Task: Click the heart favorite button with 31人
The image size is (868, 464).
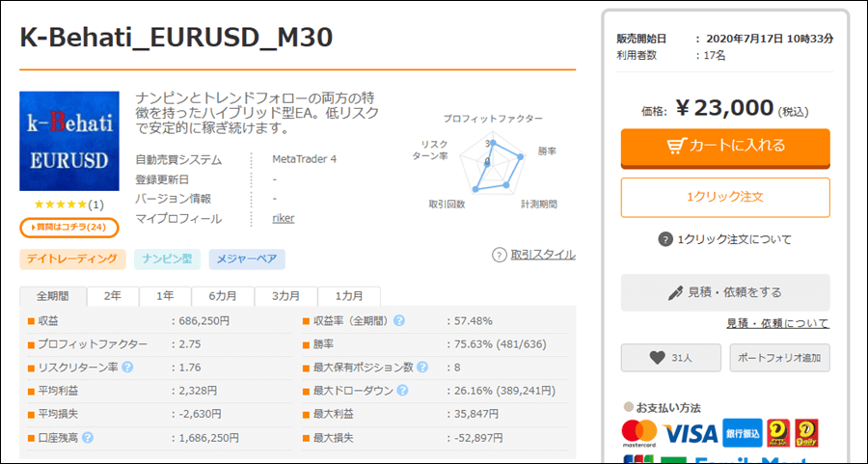Action: (670, 358)
